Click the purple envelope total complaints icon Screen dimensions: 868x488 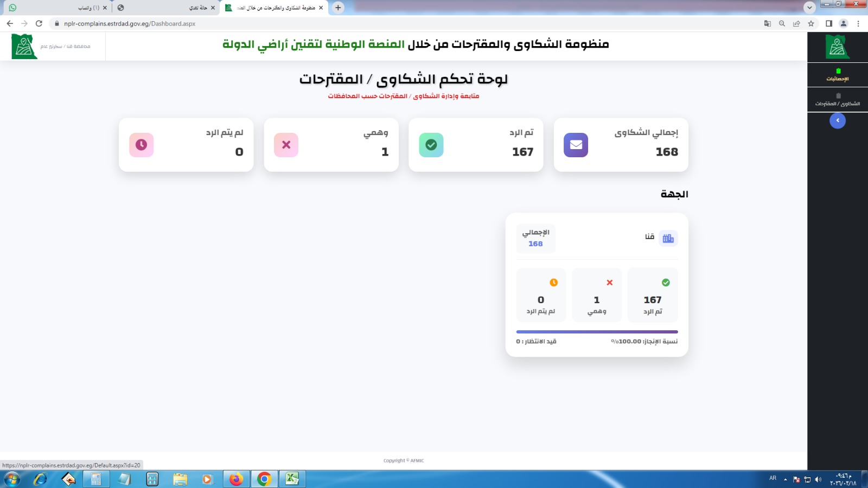(576, 145)
